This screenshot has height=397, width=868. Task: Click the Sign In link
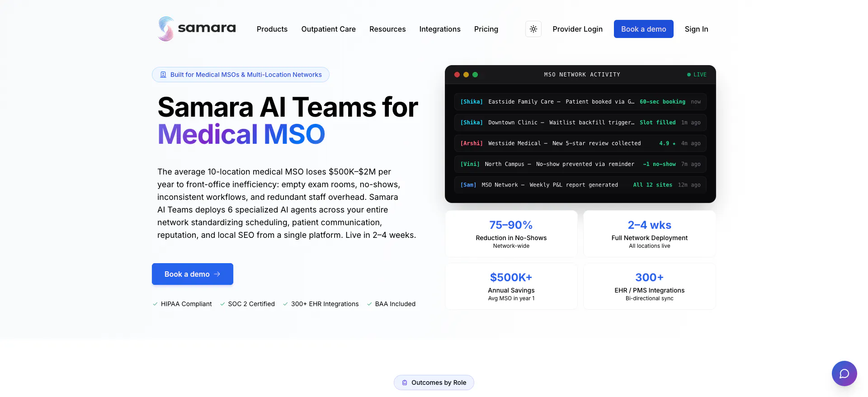point(696,29)
